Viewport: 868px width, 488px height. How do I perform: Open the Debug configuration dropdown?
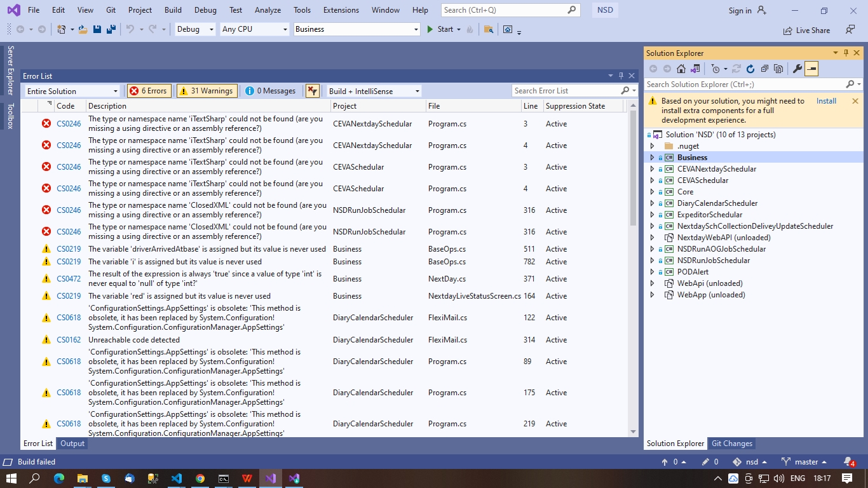[195, 29]
